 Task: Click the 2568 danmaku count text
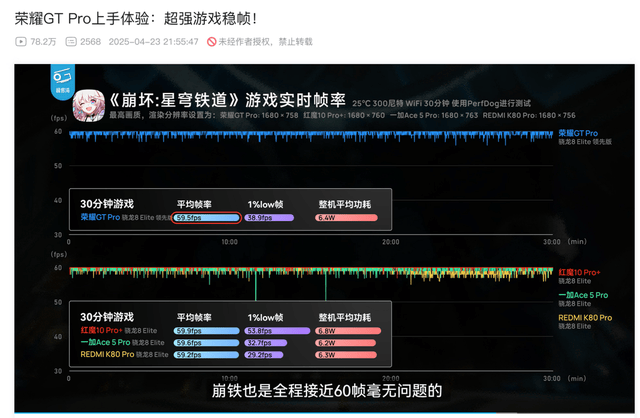click(91, 42)
